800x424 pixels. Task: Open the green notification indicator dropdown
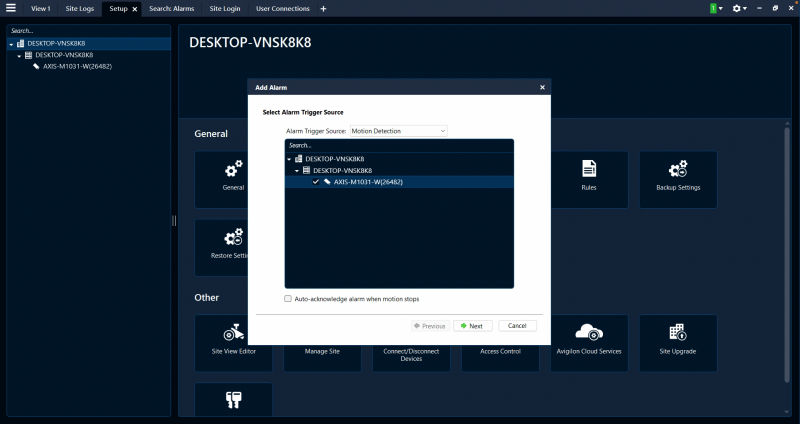tap(716, 8)
